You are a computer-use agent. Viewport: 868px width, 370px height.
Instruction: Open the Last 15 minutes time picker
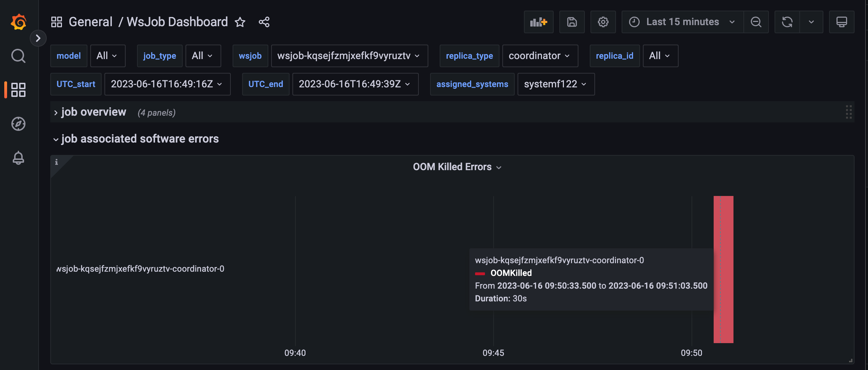click(683, 22)
